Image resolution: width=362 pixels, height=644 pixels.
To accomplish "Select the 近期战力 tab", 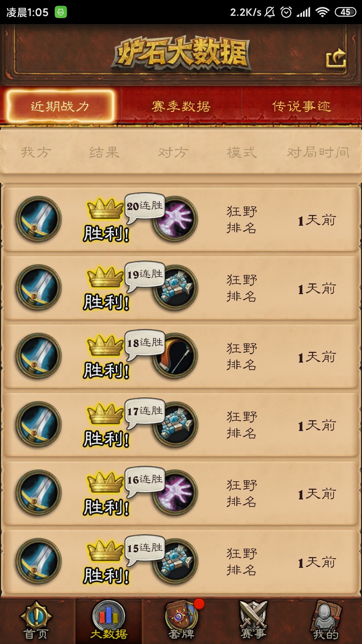I will [60, 106].
